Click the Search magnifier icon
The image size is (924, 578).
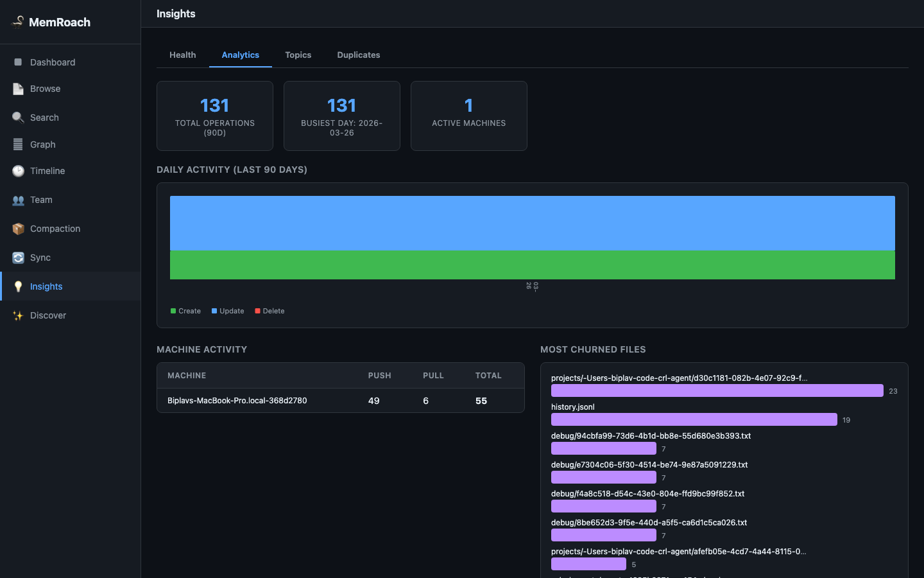(18, 118)
